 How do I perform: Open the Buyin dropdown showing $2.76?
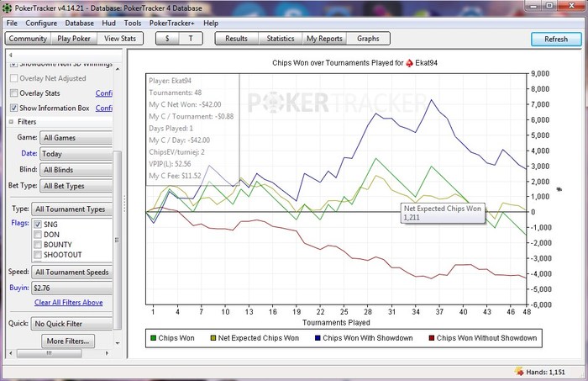pyautogui.click(x=72, y=288)
